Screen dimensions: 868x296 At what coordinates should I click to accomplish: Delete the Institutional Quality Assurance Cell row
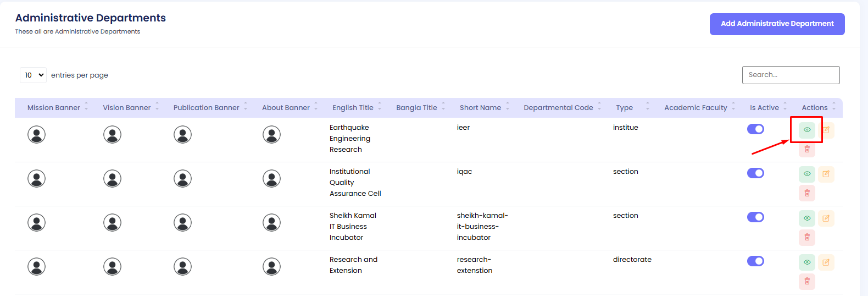(x=806, y=193)
